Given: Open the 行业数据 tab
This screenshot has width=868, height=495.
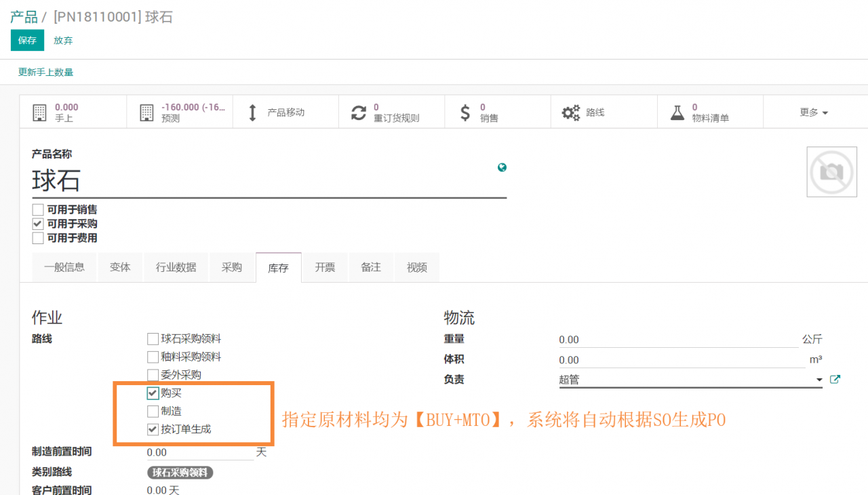Looking at the screenshot, I should [176, 267].
